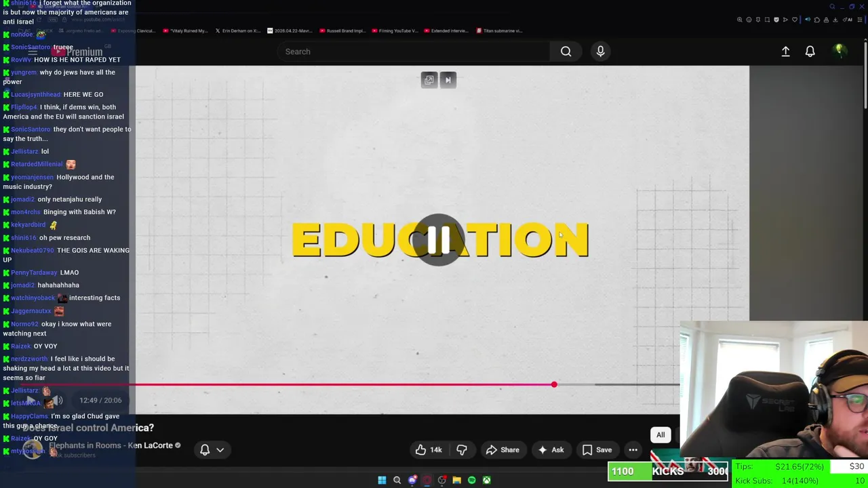
Task: Seek using the red progress bar handle
Action: pyautogui.click(x=554, y=384)
